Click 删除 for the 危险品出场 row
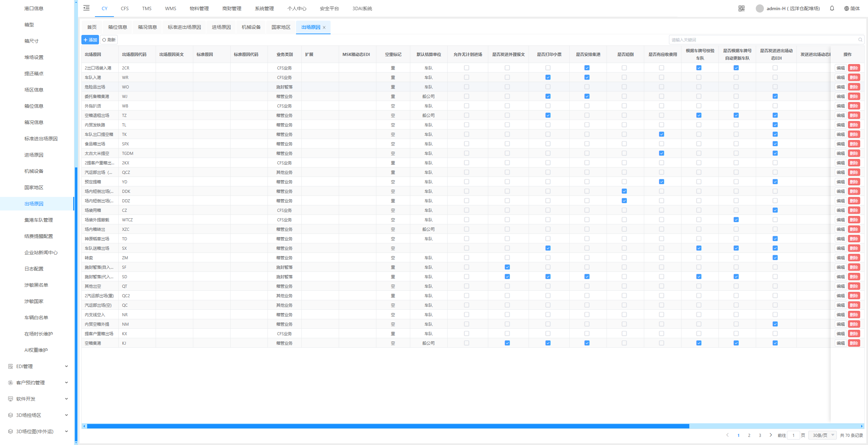Screen dimensions: 868x445 tap(854, 87)
